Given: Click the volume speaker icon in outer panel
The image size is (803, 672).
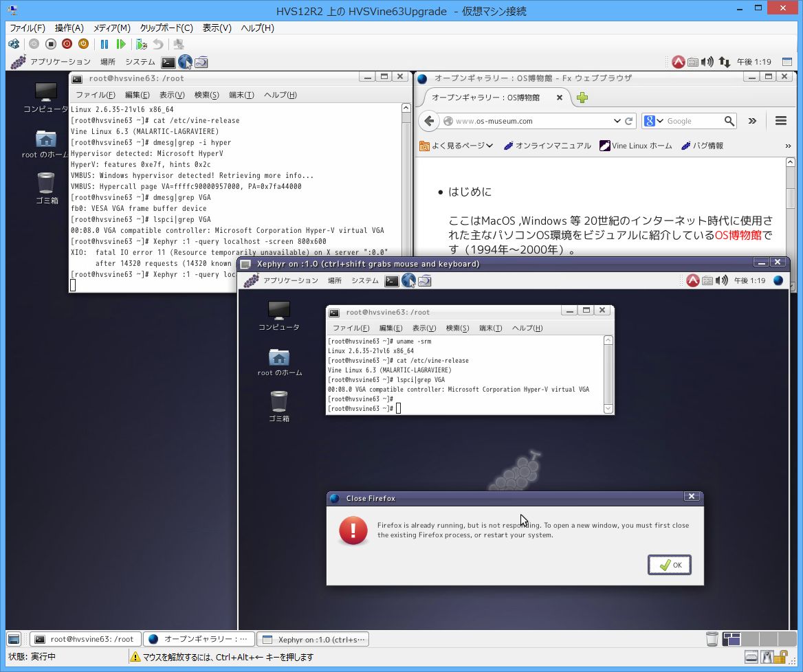Looking at the screenshot, I should (x=707, y=63).
